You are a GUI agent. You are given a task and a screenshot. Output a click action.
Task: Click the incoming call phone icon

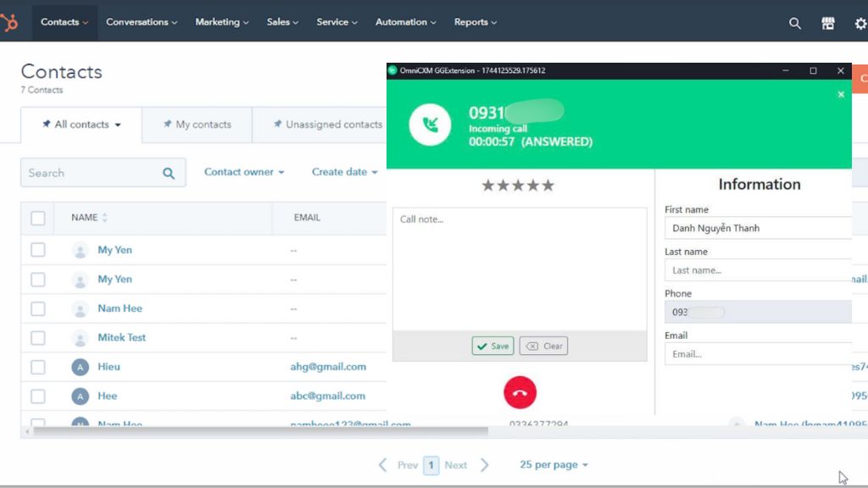pos(430,125)
